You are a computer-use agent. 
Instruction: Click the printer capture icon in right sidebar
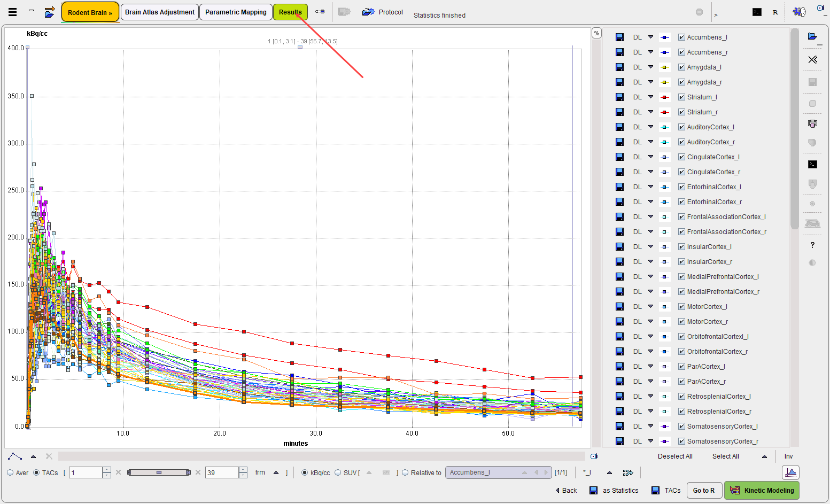click(812, 123)
